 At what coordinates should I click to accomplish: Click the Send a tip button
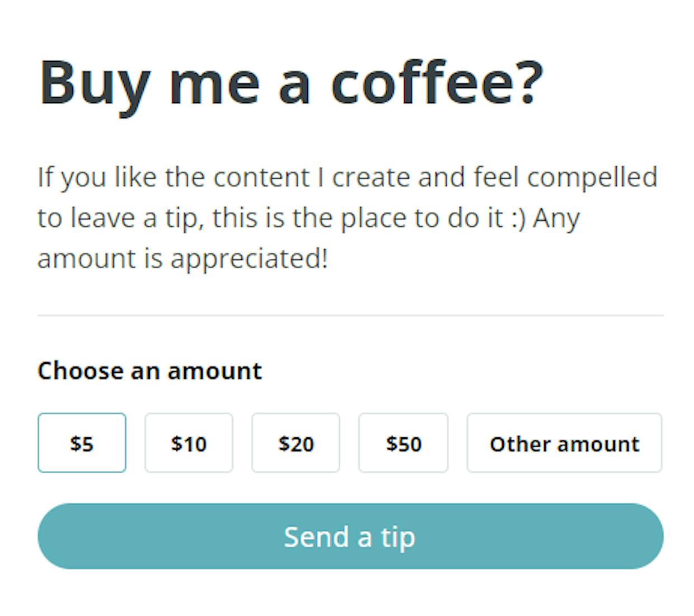click(x=350, y=536)
